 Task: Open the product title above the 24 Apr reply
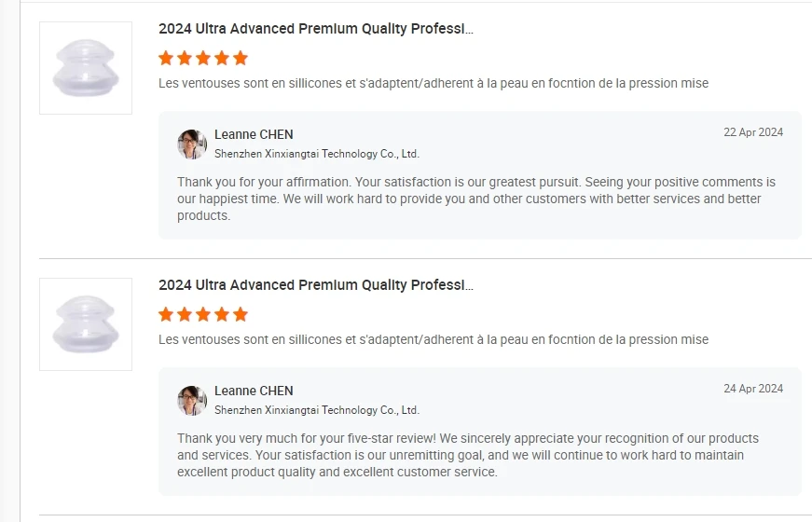pyautogui.click(x=316, y=285)
